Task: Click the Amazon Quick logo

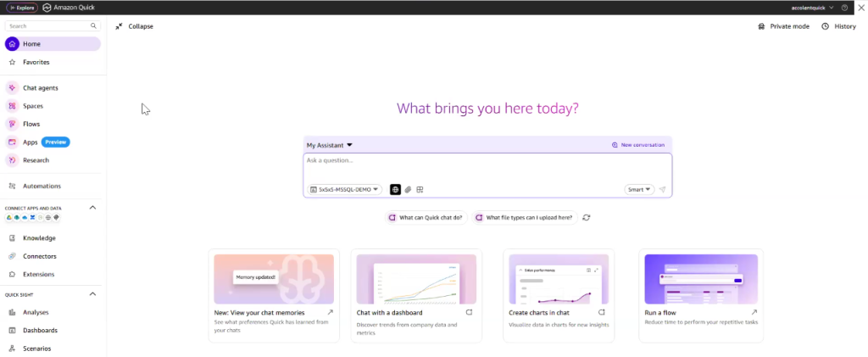Action: coord(69,8)
